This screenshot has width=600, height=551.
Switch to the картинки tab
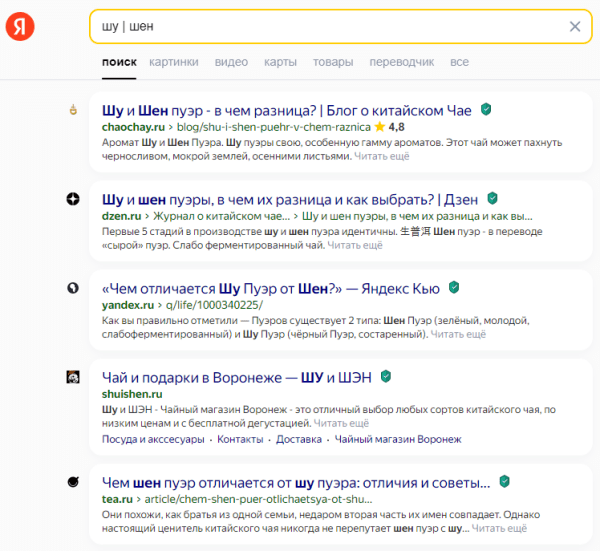[173, 62]
